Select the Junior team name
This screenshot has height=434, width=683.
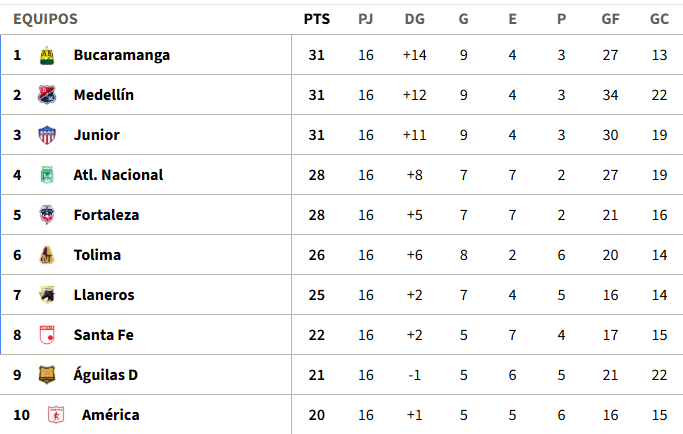tap(96, 135)
